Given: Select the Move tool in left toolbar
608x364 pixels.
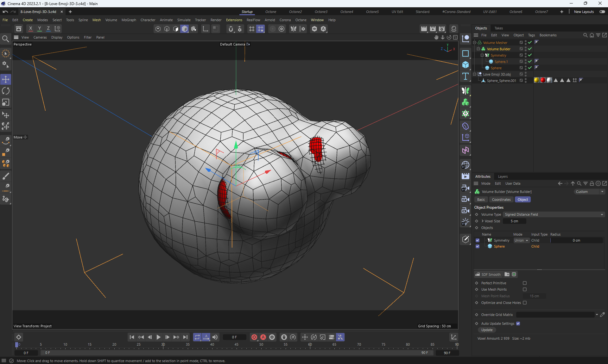Looking at the screenshot, I should pos(6,79).
